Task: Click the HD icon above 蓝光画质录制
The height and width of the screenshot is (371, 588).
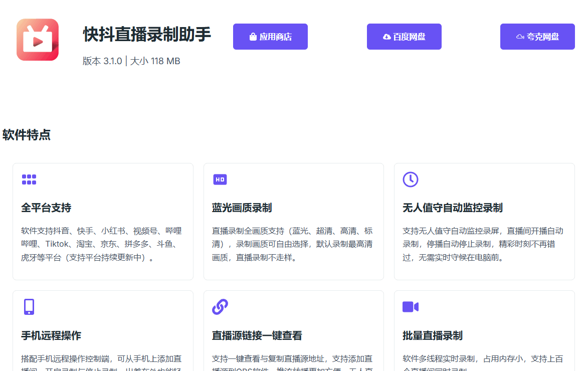Action: click(220, 179)
